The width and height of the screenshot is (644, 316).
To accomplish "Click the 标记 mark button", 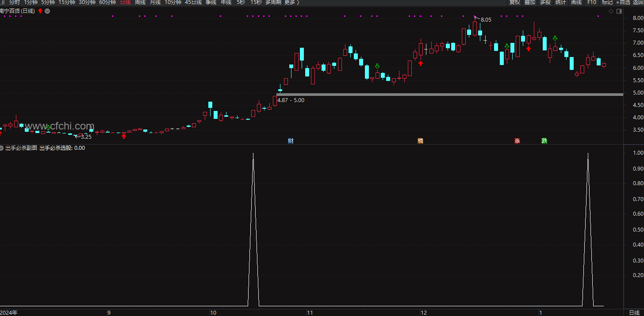I will coord(607,3).
